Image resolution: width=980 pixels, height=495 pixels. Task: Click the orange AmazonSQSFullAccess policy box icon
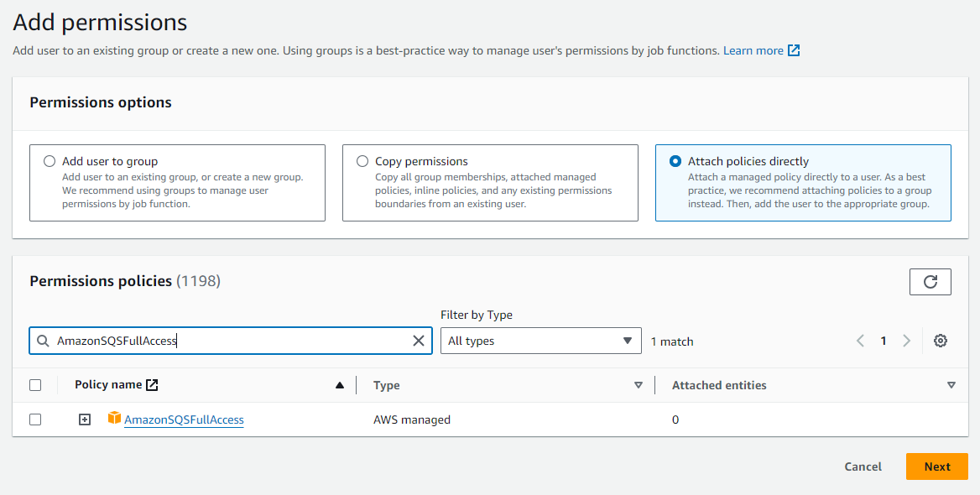click(x=114, y=418)
